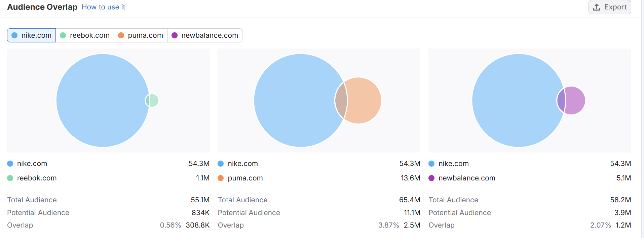
Task: Click the orange dot beside puma.com legend
Action: 221,178
